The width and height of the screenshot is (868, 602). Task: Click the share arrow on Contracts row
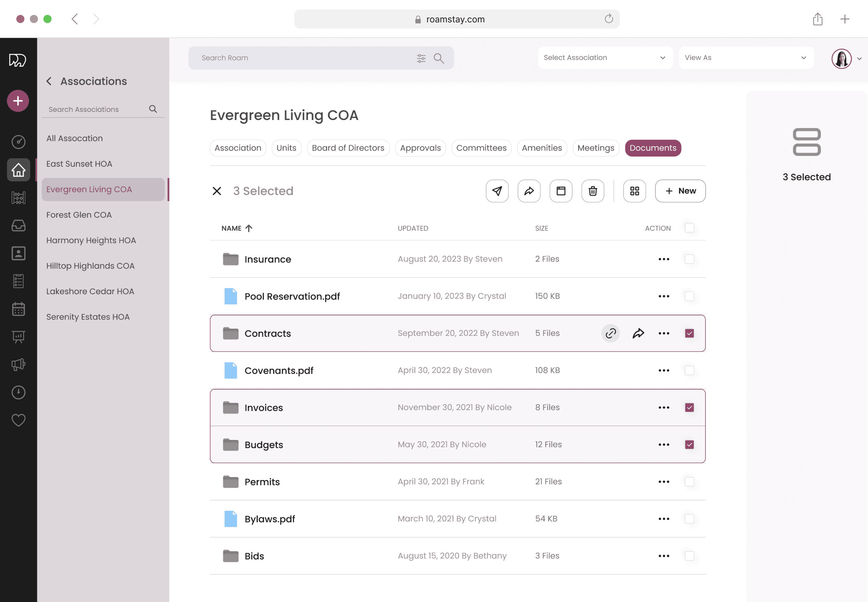[638, 334]
